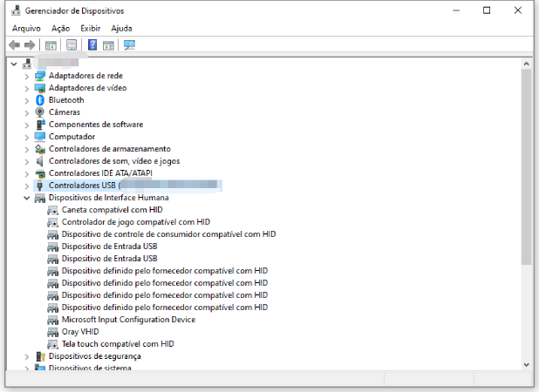
Task: Expand the Computador category
Action: click(27, 138)
